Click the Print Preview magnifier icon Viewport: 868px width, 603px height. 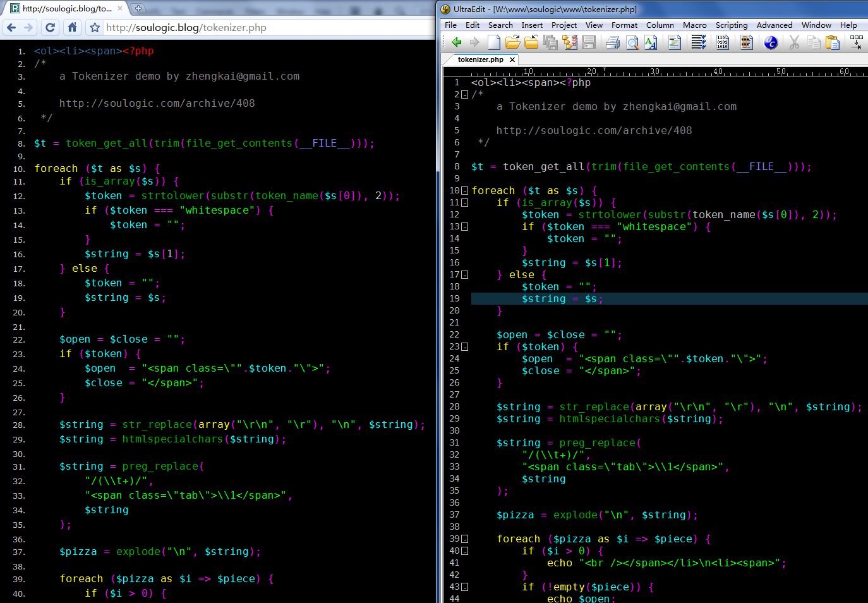pos(632,42)
